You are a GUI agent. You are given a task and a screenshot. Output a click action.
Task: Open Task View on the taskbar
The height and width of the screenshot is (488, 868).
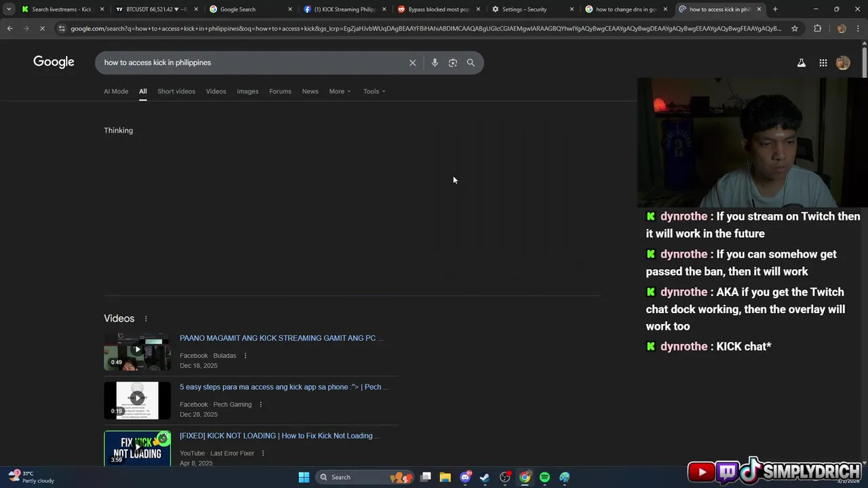(425, 477)
